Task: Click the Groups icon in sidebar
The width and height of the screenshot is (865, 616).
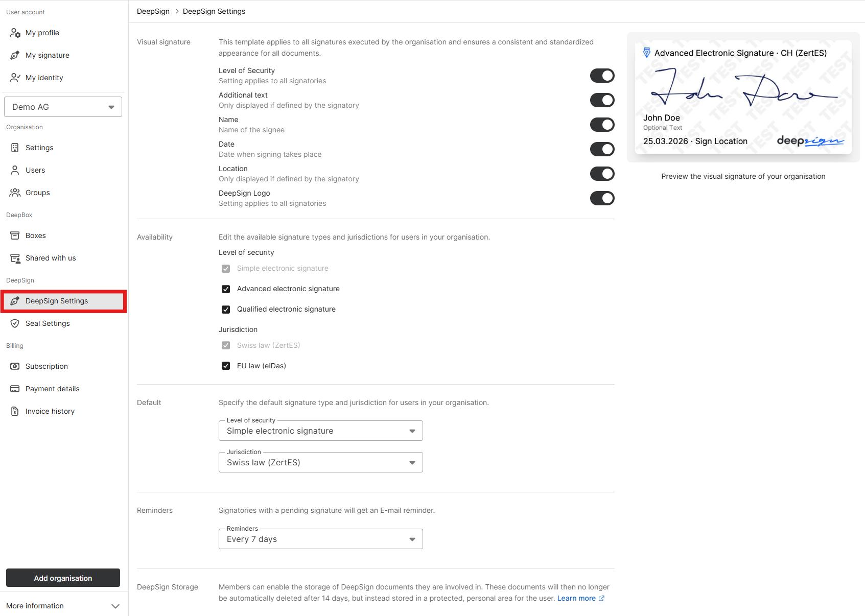Action: point(15,193)
